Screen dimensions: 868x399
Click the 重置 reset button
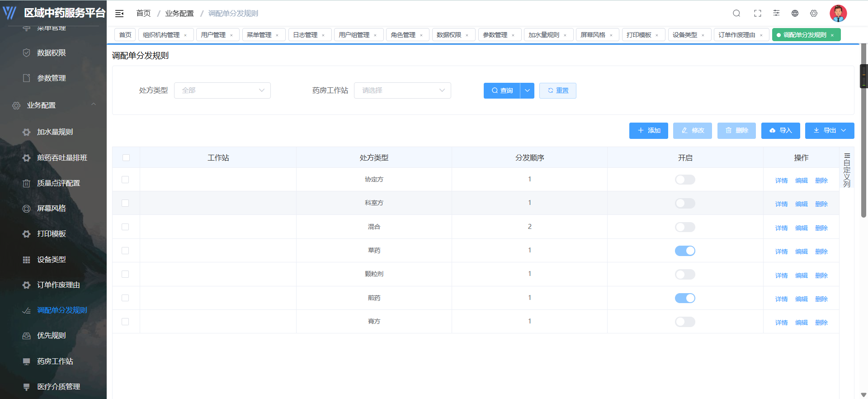[x=558, y=90]
